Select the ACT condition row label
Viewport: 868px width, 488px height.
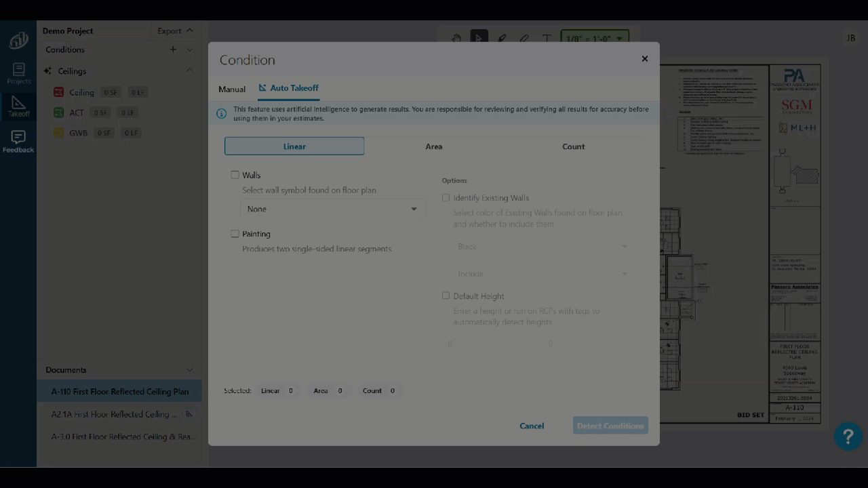[77, 113]
